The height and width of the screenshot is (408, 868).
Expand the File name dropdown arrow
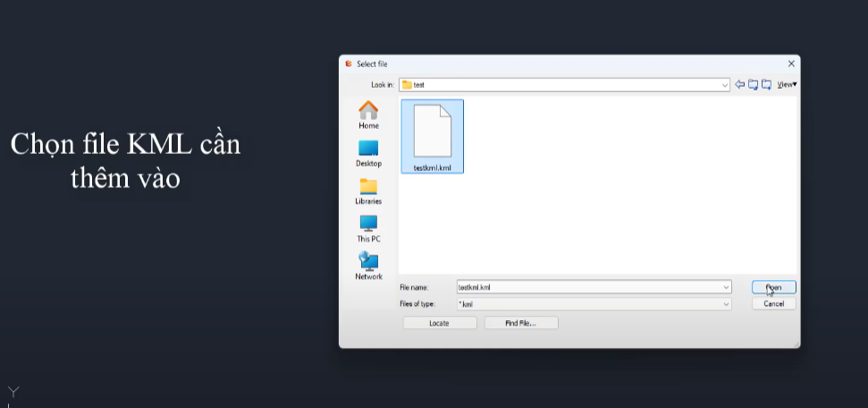(726, 287)
